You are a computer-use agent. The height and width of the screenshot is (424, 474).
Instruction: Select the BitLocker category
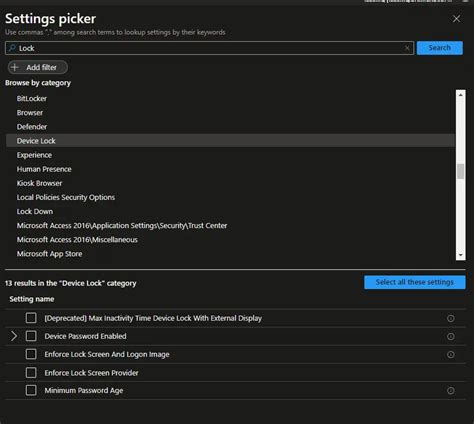click(32, 99)
